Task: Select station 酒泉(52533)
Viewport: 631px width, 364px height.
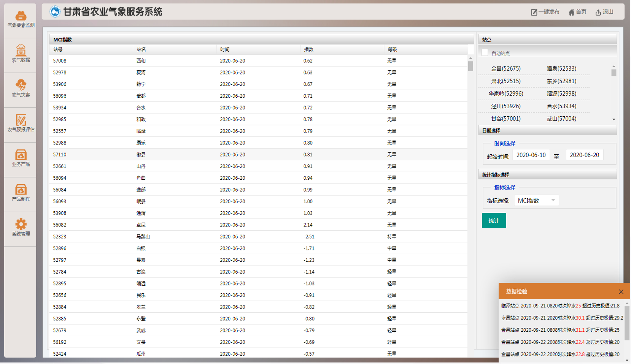Action: click(561, 69)
